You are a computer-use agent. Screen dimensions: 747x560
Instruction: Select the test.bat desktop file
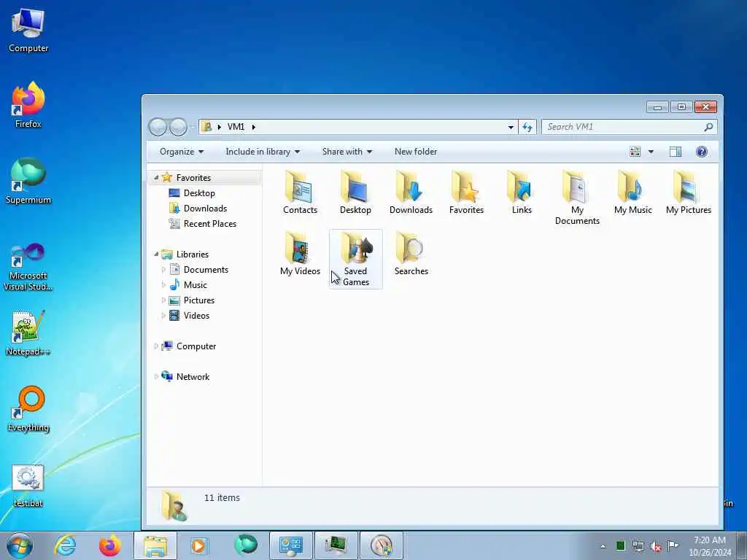pyautogui.click(x=28, y=486)
